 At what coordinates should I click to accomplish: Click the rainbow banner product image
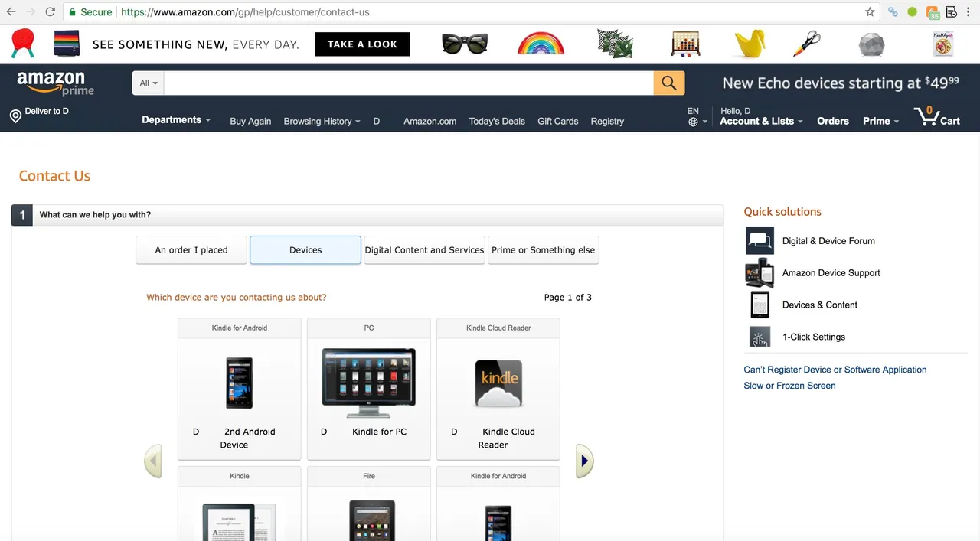pyautogui.click(x=541, y=43)
